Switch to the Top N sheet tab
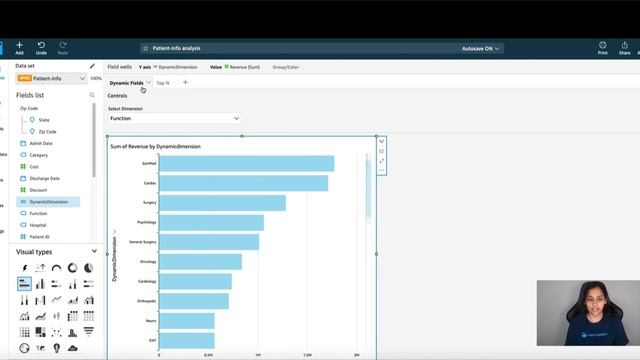 click(x=163, y=83)
